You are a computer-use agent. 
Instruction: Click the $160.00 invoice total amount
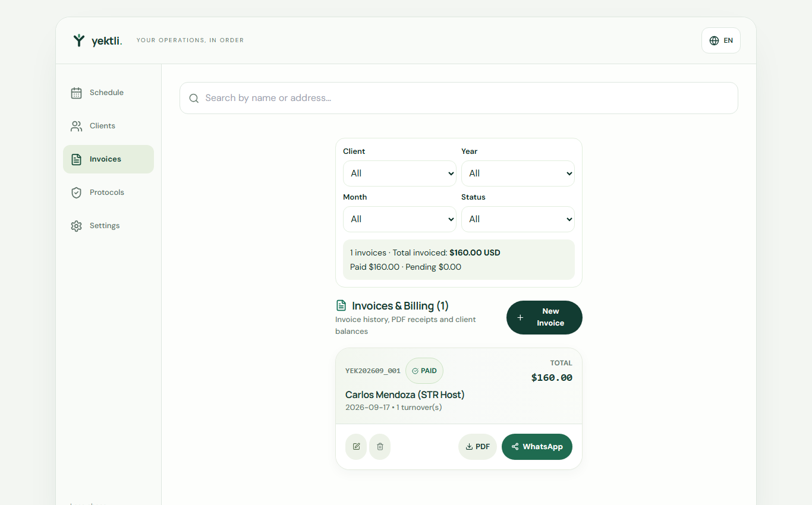tap(552, 377)
